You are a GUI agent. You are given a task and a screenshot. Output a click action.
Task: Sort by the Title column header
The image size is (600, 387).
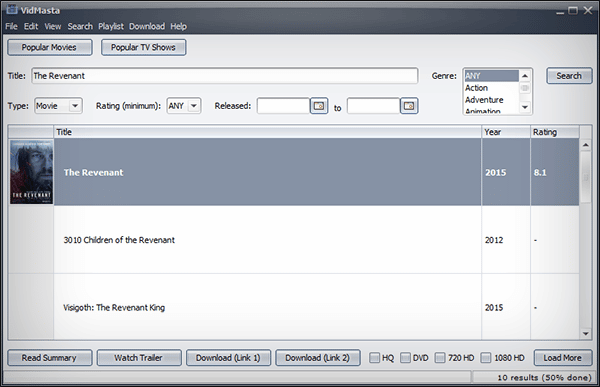267,132
